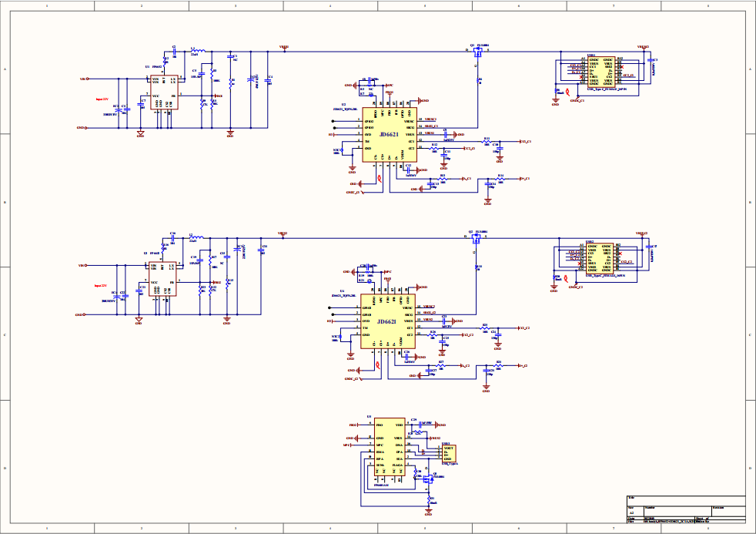The image size is (756, 534).
Task: Select the EC2 electrolytic input capacitor
Action: tap(118, 110)
